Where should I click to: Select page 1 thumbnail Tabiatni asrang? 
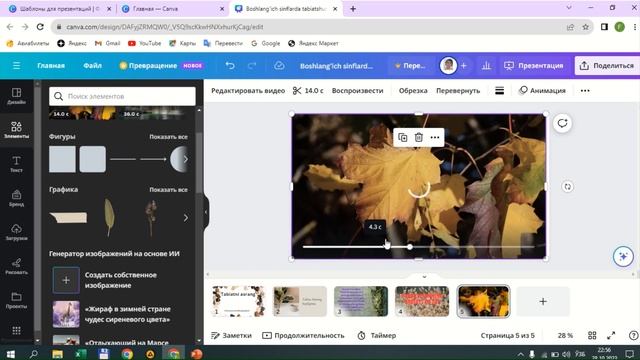(238, 301)
